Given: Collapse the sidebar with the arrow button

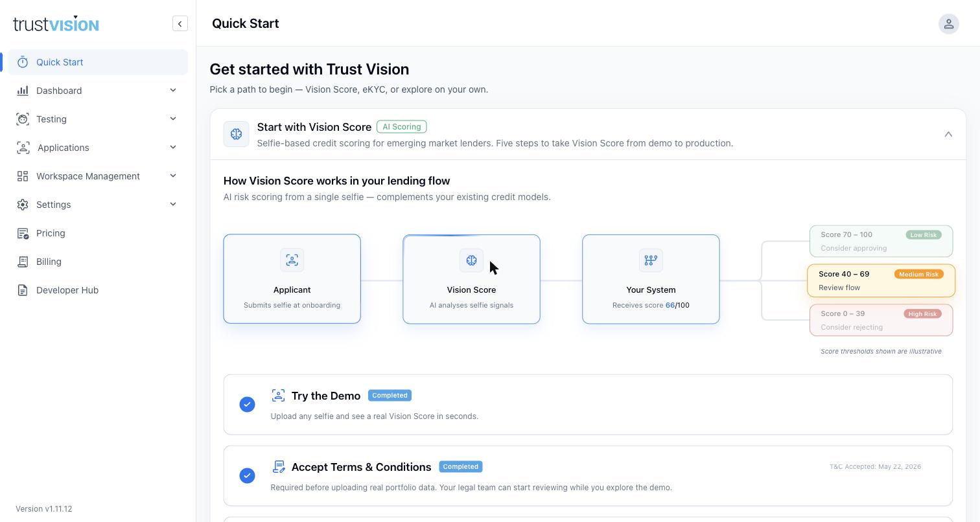Looking at the screenshot, I should point(180,24).
